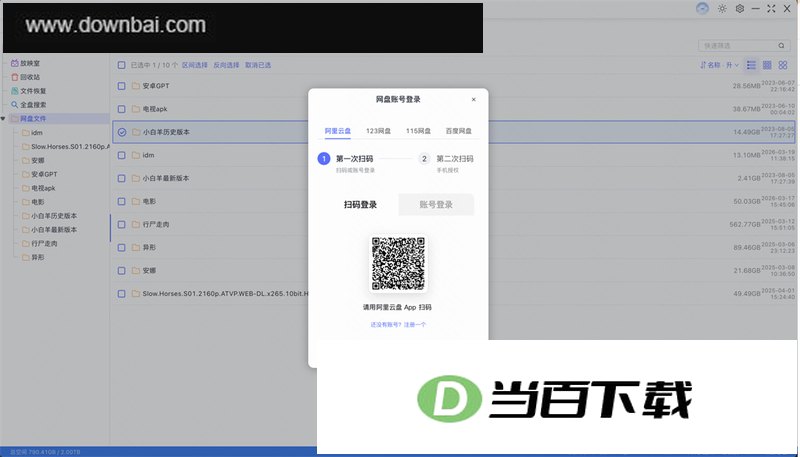Screen dimensions: 800x457
Task: Check the 行尸走肉 row checkbox
Action: pos(121,224)
